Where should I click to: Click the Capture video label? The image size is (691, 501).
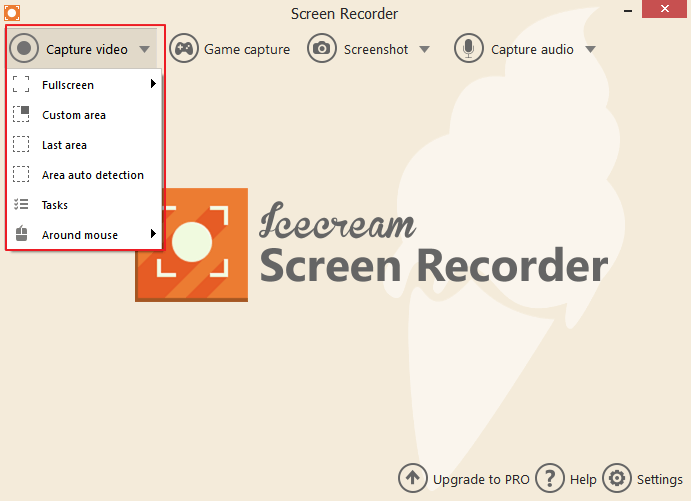pyautogui.click(x=87, y=49)
